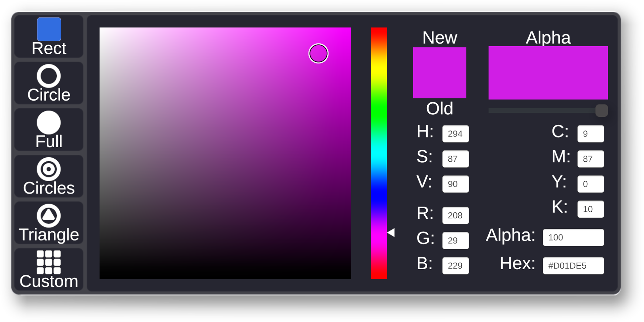The image size is (644, 322).
Task: Click the C cyan value field
Action: click(x=590, y=134)
